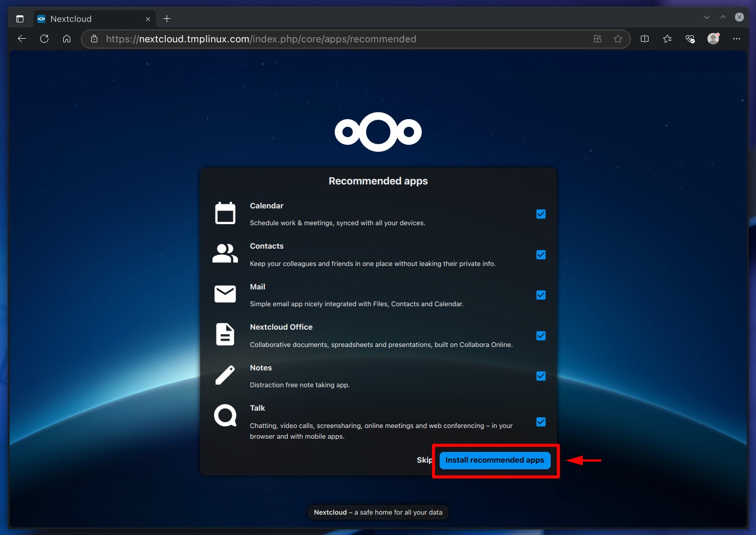Click the Contacts people icon
756x535 pixels.
pos(225,253)
